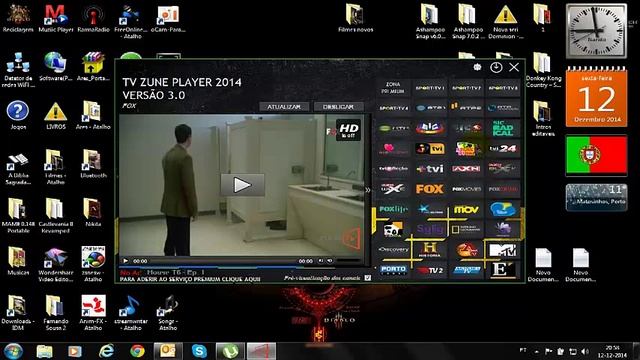Tune to the E! channel
This screenshot has width=640, height=360.
point(503,270)
